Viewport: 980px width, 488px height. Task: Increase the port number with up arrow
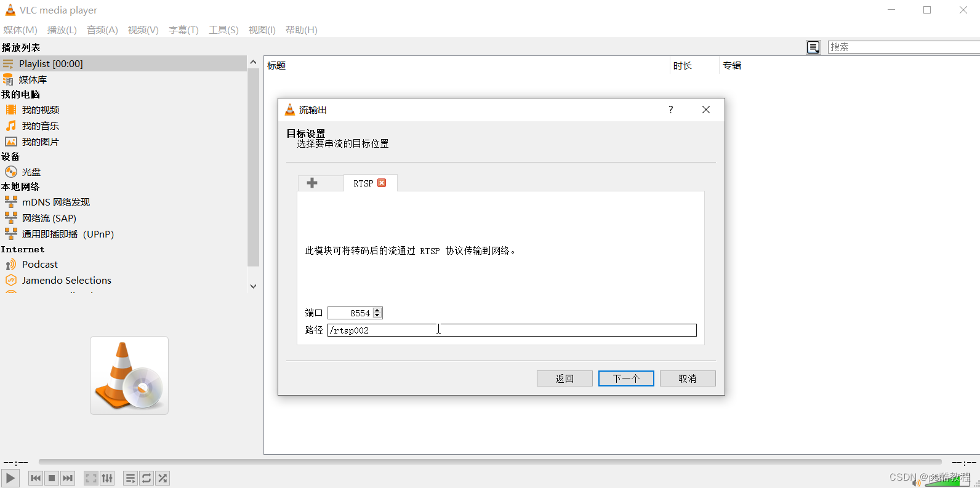377,310
